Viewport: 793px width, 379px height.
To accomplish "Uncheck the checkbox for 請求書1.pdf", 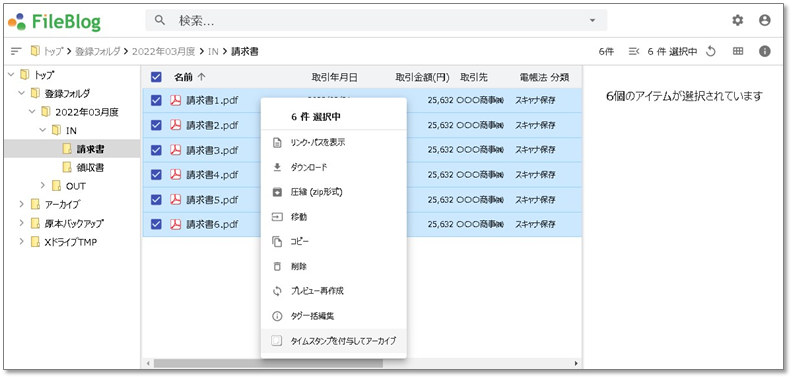I will [x=156, y=100].
